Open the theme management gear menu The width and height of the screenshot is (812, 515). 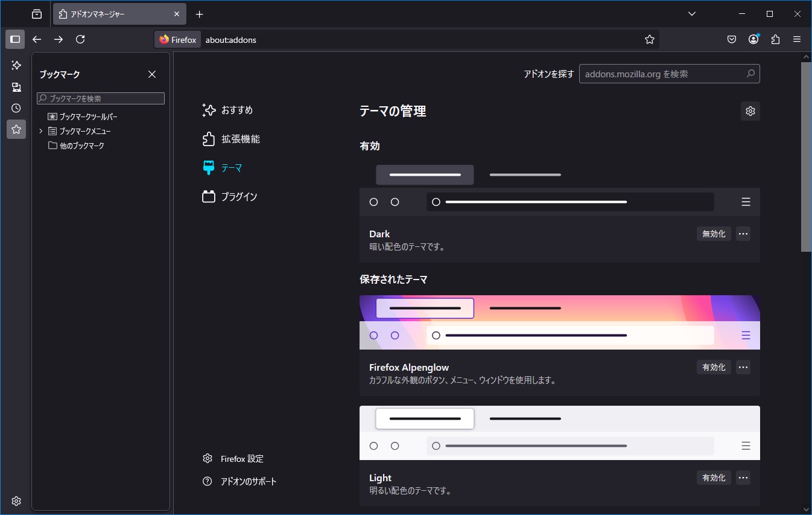(x=750, y=111)
